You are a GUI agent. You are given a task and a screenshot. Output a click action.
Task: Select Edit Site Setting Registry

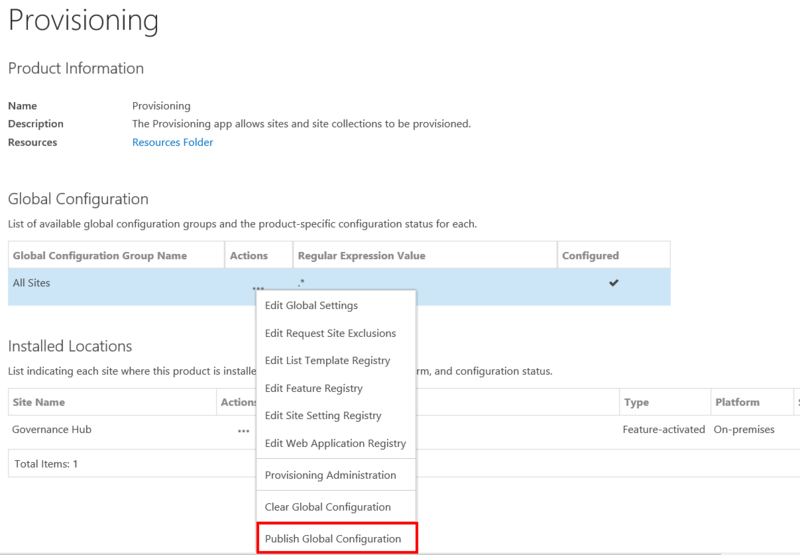pos(323,415)
